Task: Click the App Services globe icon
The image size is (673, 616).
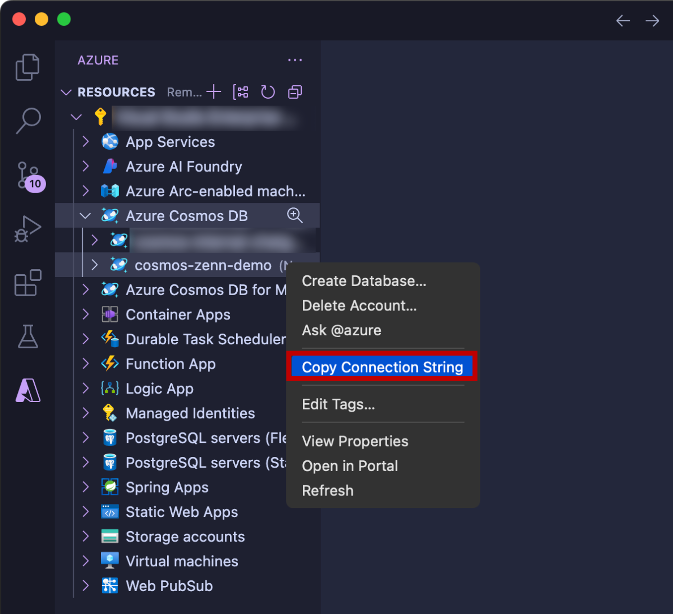Action: 110,142
